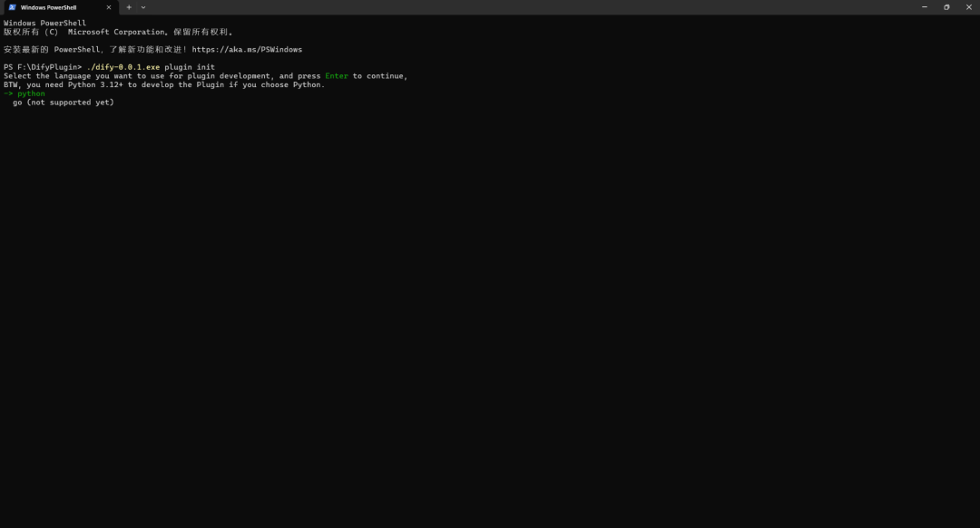Click the Python 3.12+ requirement line
Screen dimensions: 980x528
(x=164, y=85)
